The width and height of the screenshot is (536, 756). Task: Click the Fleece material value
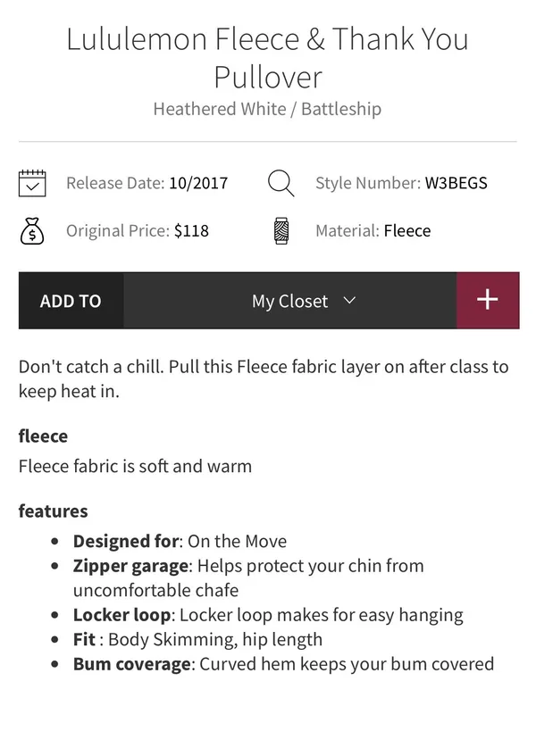coord(407,230)
